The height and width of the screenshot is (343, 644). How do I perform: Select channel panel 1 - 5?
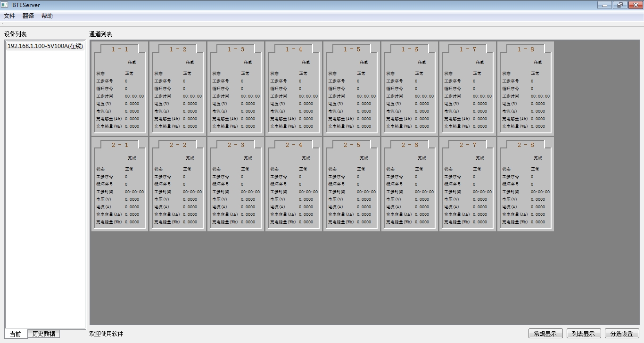click(352, 88)
